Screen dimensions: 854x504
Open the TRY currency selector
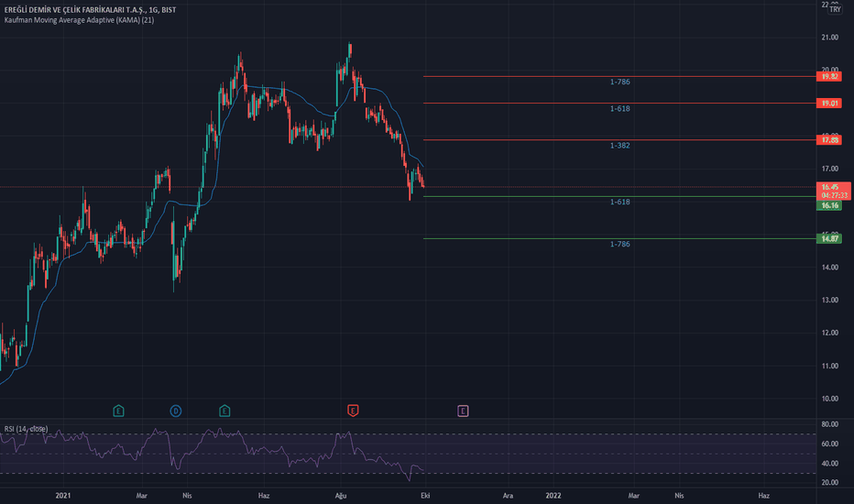pos(835,9)
